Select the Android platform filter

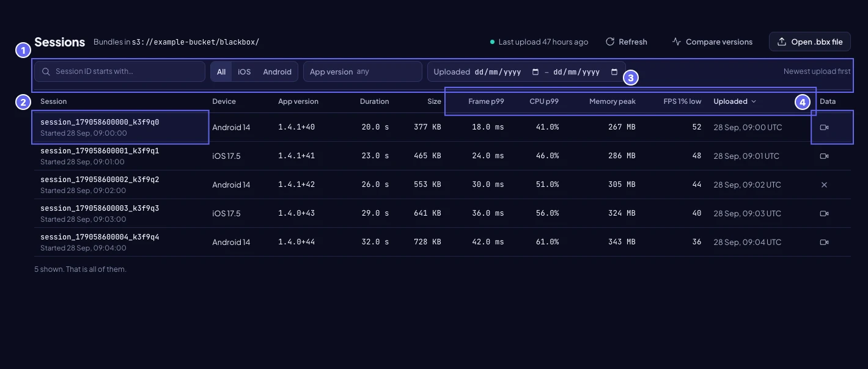point(278,71)
